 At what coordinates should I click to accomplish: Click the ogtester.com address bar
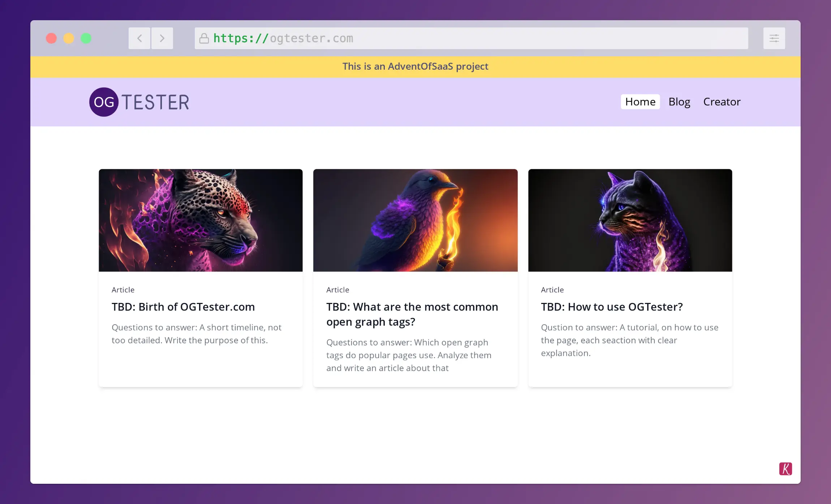(470, 38)
